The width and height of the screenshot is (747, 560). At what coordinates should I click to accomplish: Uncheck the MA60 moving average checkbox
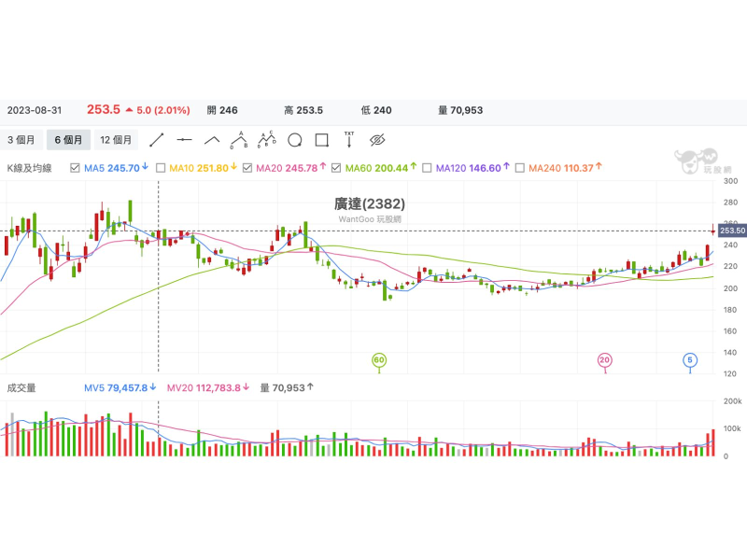click(x=336, y=168)
